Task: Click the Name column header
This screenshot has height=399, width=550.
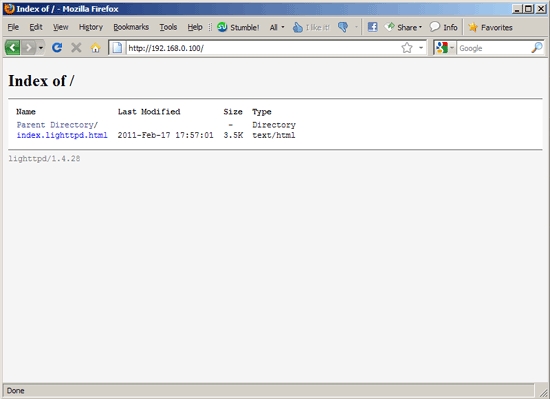Action: 26,112
